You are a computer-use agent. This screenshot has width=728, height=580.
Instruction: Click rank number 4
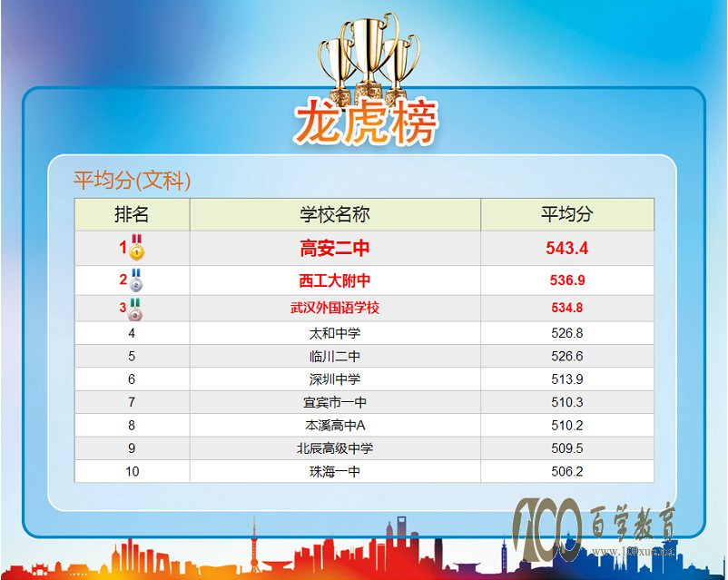[x=132, y=333]
